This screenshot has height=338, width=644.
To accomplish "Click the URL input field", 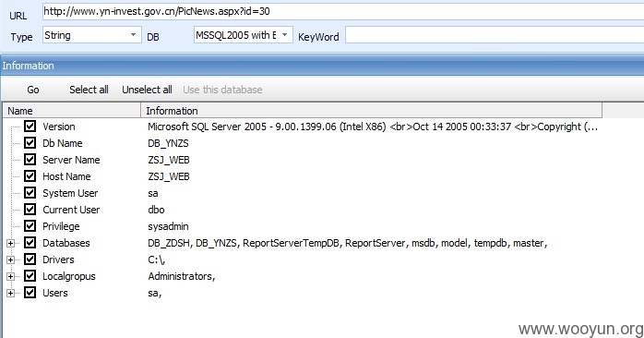I will (343, 11).
